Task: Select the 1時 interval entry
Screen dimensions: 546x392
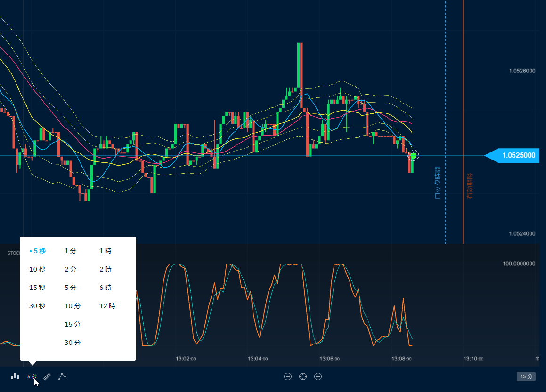Action: tap(106, 251)
